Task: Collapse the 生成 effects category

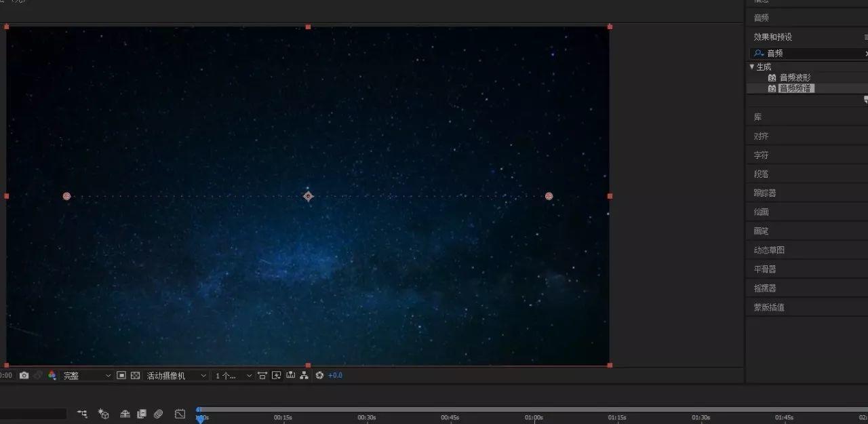Action: click(752, 66)
